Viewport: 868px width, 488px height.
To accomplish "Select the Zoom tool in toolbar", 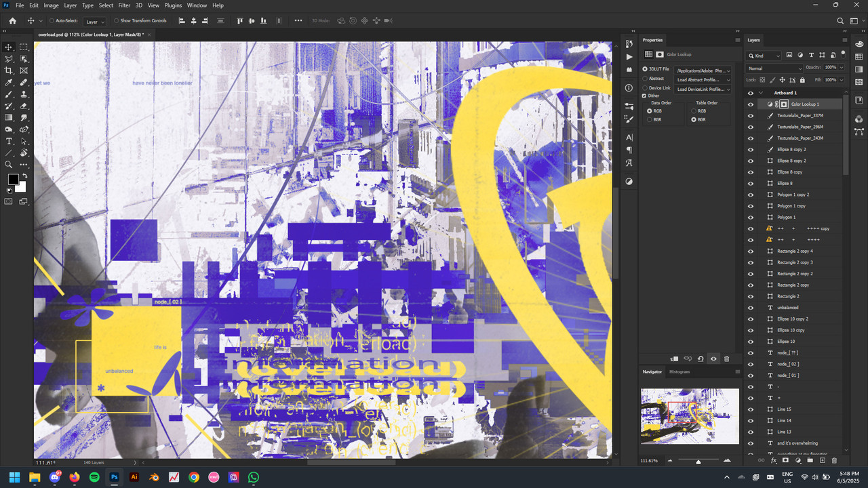I will pos(9,164).
